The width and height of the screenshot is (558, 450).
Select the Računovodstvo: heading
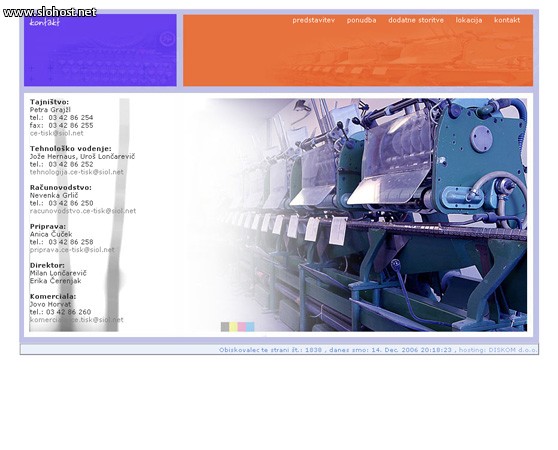tap(60, 187)
